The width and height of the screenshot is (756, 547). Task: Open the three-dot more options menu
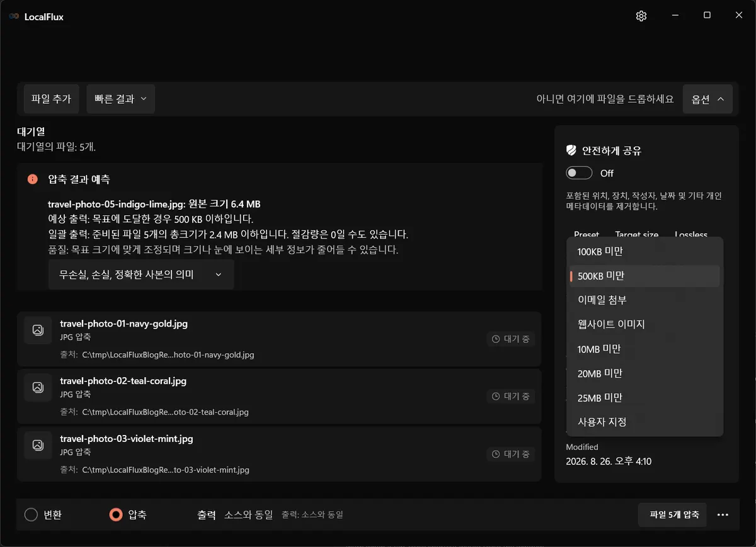(723, 515)
